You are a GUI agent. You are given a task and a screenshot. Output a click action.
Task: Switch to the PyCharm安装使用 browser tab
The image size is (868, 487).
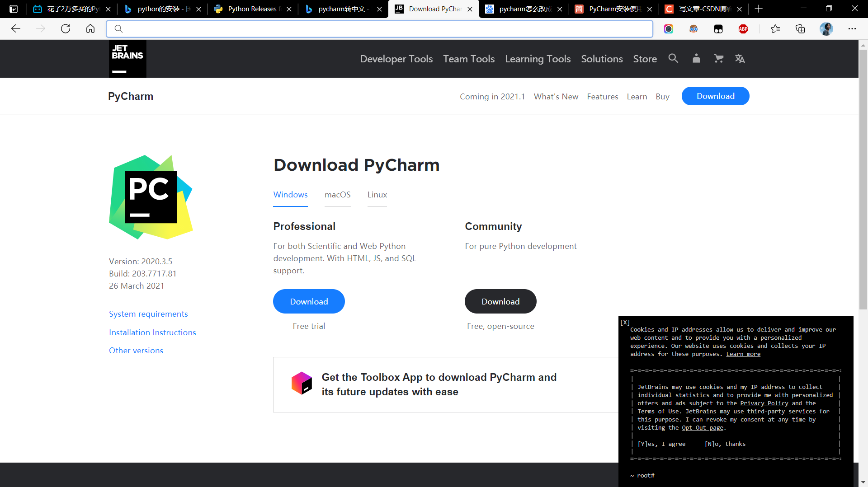[614, 9]
